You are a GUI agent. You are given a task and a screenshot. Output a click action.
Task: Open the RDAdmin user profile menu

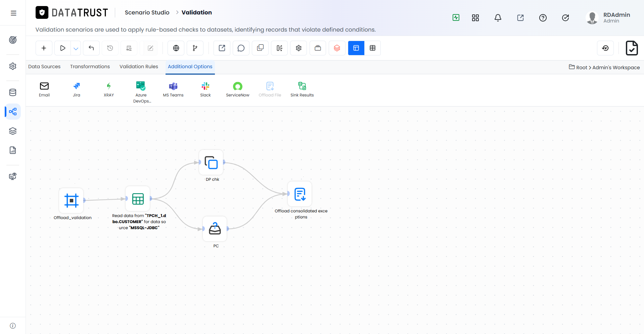tap(608, 17)
